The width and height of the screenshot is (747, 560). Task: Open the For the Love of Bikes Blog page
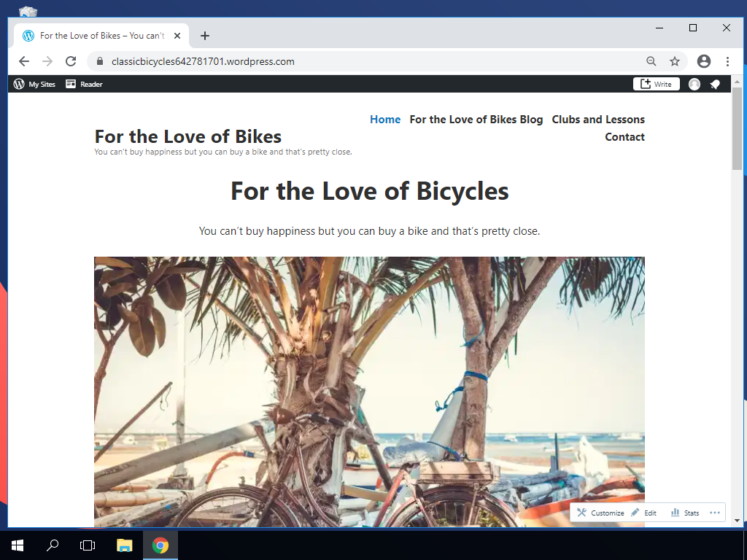tap(476, 120)
